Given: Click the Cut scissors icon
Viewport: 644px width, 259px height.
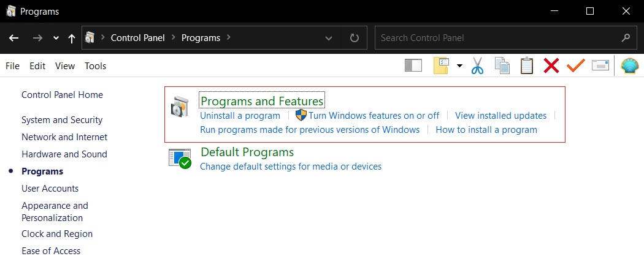Looking at the screenshot, I should coord(477,66).
